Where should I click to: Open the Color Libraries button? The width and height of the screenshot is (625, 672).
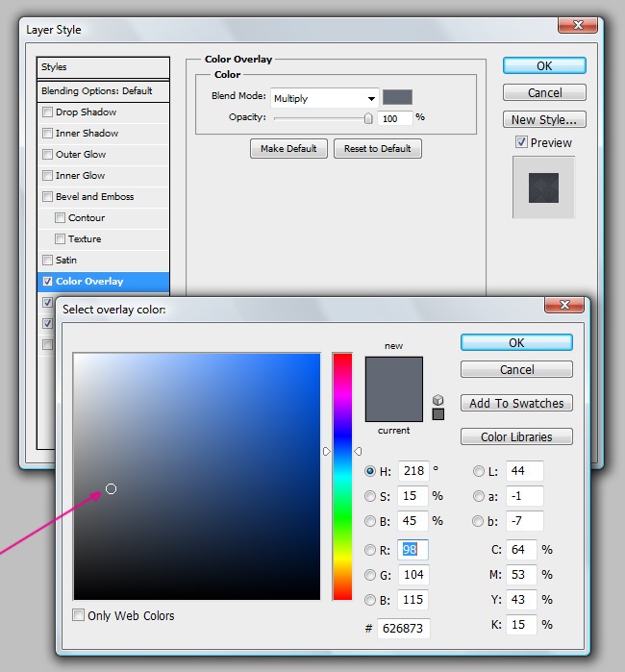[516, 436]
